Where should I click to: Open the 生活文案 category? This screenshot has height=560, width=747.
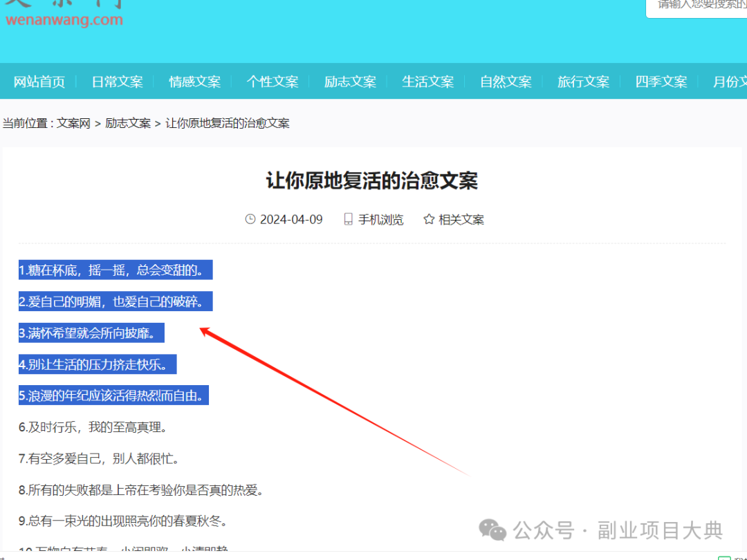coord(427,82)
